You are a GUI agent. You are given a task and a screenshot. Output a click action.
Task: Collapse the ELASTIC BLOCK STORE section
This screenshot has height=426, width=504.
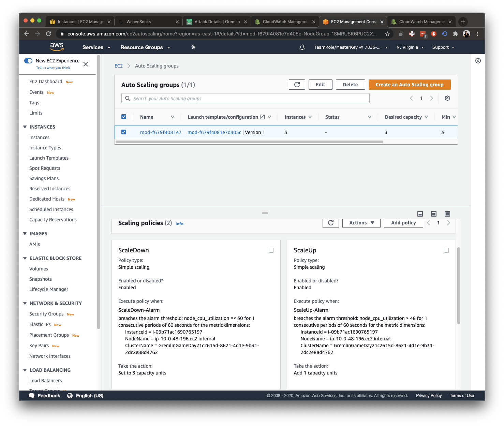(25, 258)
